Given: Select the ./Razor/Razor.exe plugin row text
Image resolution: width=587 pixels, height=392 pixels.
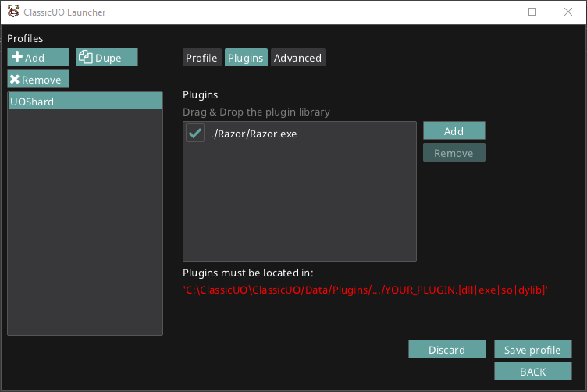Looking at the screenshot, I should coord(254,134).
